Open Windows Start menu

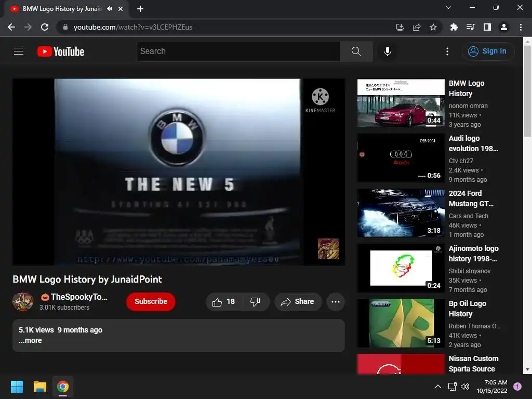17,387
